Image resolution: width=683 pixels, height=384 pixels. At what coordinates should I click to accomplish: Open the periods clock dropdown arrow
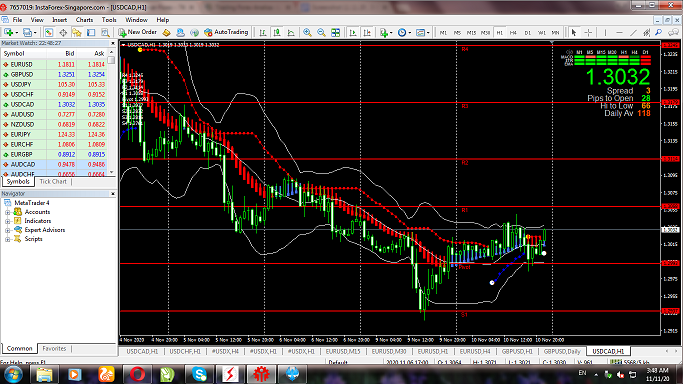409,33
